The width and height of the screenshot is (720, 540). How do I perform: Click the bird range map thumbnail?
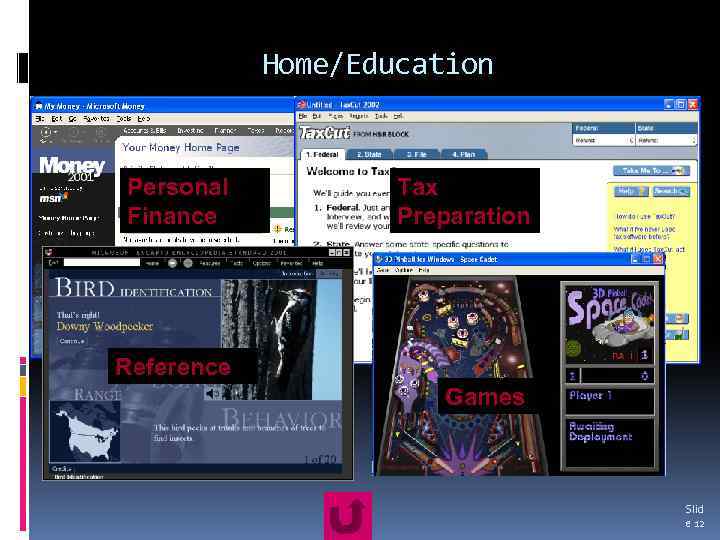[x=84, y=431]
